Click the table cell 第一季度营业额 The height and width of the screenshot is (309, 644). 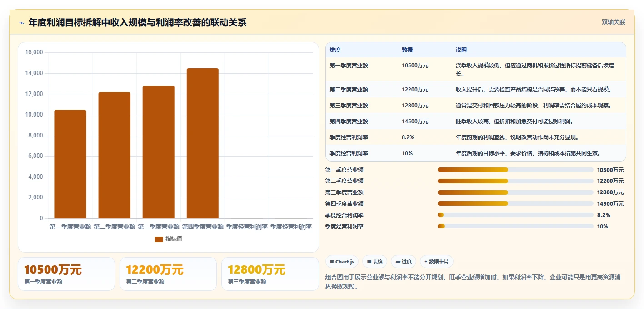pyautogui.click(x=349, y=66)
